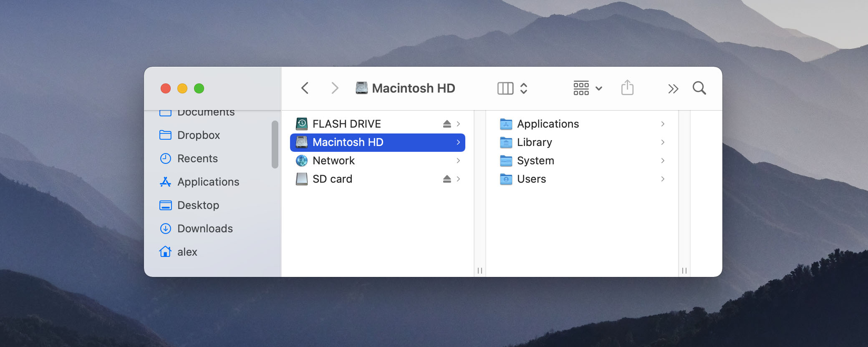
Task: Eject the SD card volume
Action: click(447, 179)
